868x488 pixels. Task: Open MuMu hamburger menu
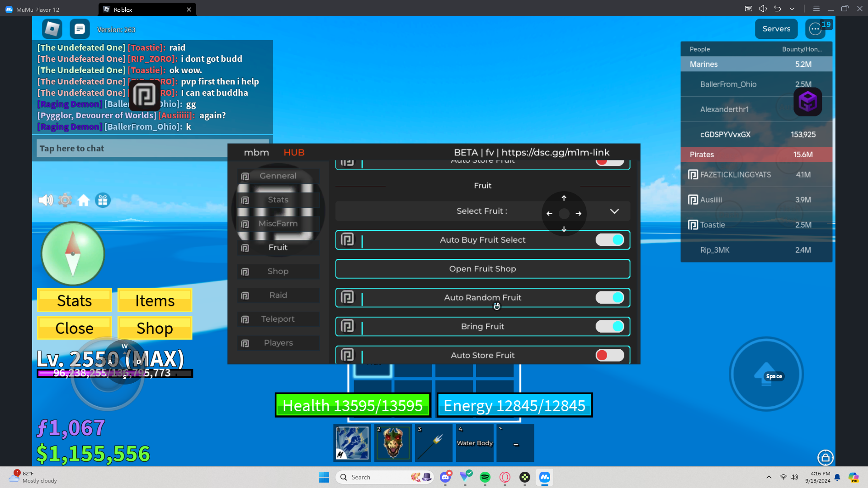[x=816, y=9]
